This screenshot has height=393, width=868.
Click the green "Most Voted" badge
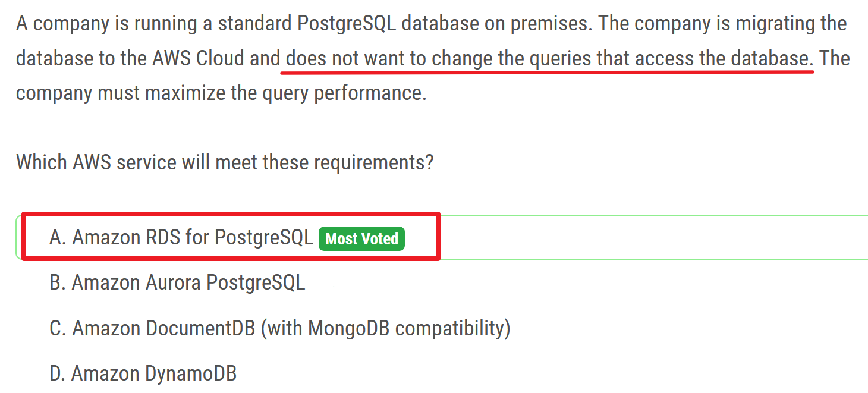coord(361,239)
